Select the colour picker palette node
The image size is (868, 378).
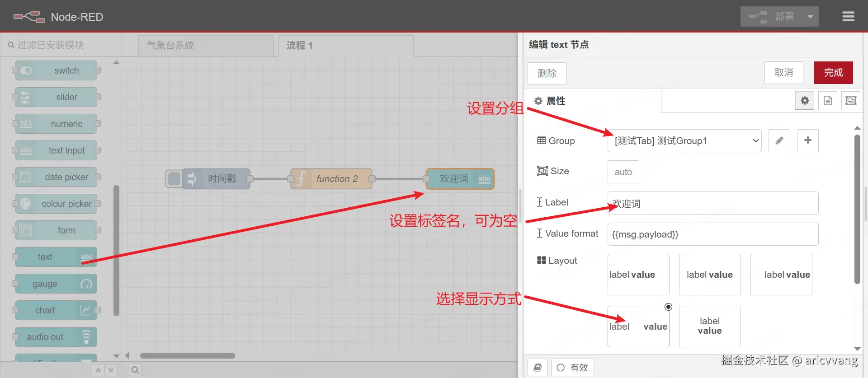pos(56,204)
